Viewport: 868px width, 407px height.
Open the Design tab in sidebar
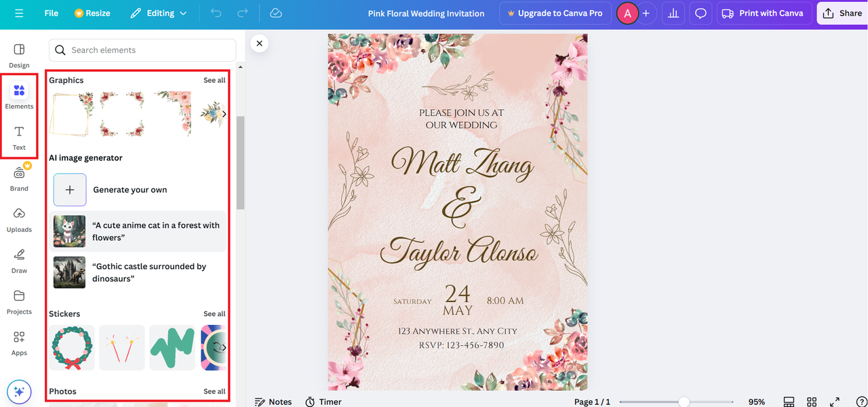19,56
